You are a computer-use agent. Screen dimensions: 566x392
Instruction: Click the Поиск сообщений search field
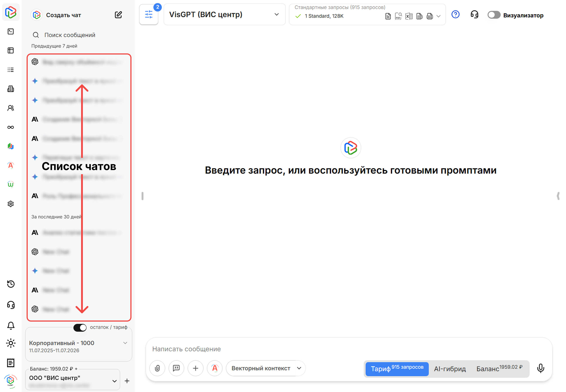pos(70,35)
